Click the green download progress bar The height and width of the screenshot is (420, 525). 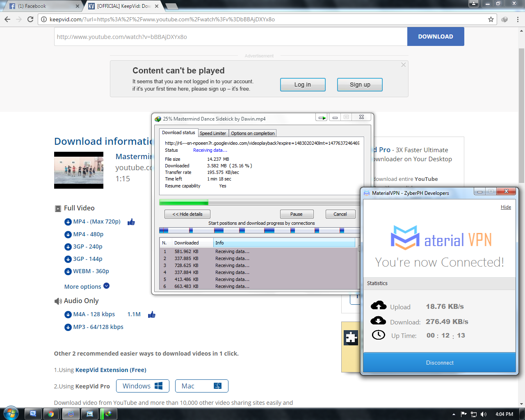[184, 202]
